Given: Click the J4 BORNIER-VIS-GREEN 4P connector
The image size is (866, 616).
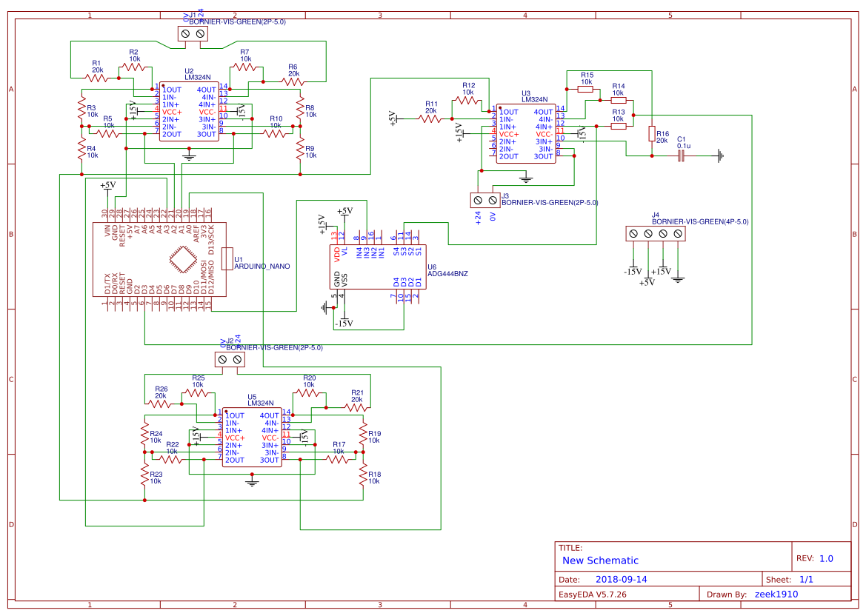Looking at the screenshot, I should (x=656, y=233).
